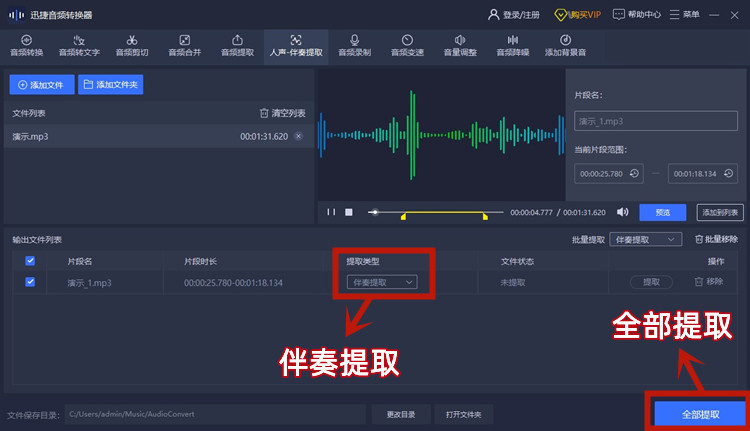Click the 演示_1.mp3 segment name cell
This screenshot has height=431, width=750.
point(89,283)
